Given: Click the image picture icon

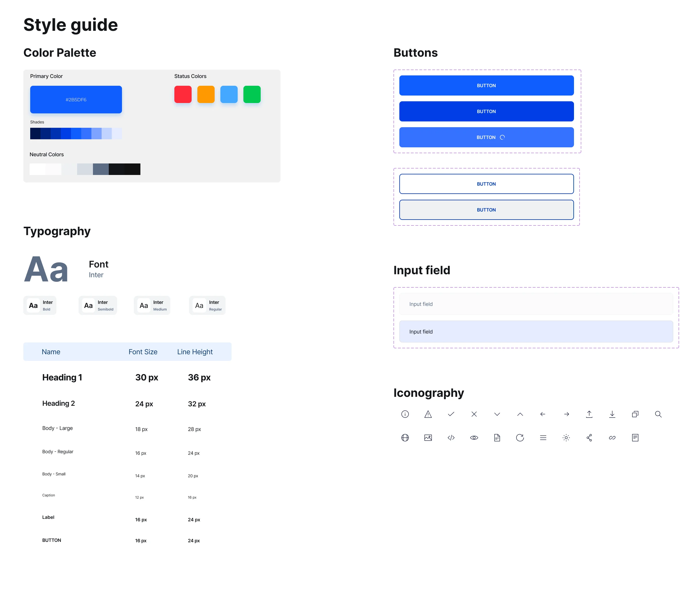Looking at the screenshot, I should tap(428, 438).
